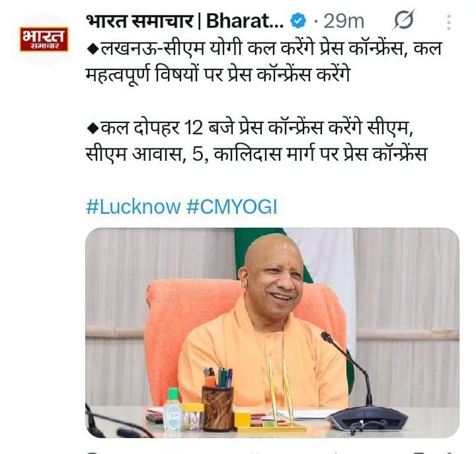
Task: Click the कल दोपहर 12 बजे text paragraph
Action: pyautogui.click(x=257, y=141)
